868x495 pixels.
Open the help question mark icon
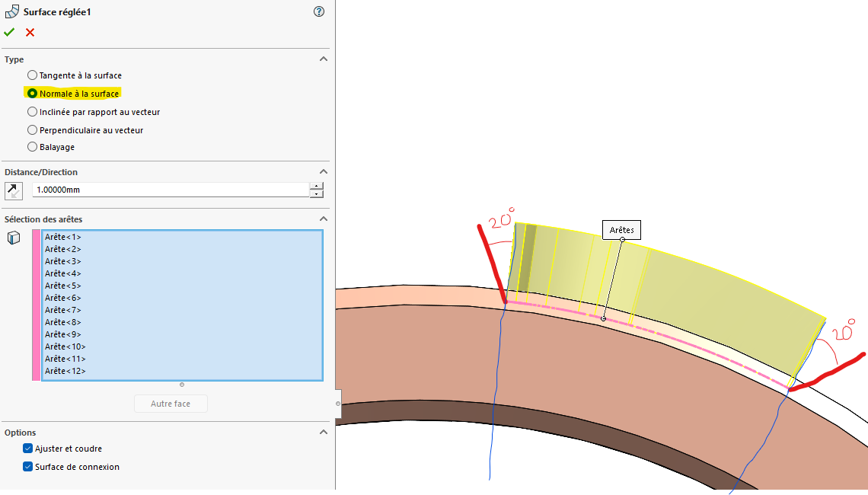tap(319, 11)
